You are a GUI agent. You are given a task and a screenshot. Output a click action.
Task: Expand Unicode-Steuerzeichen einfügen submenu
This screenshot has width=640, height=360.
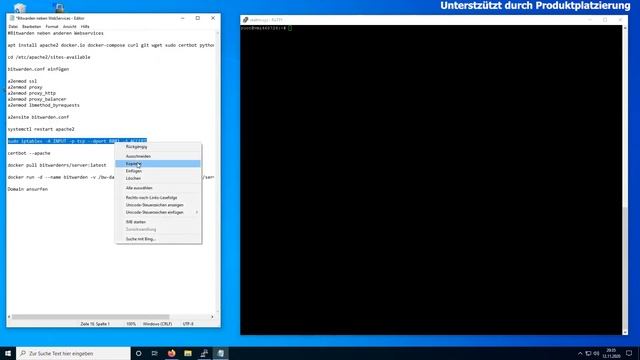[158, 212]
